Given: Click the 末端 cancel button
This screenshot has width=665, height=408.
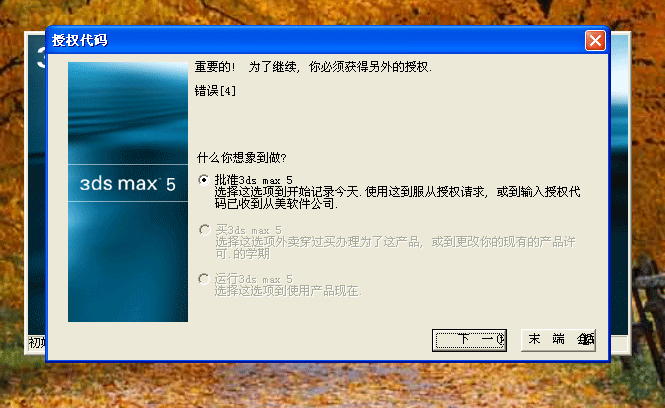Looking at the screenshot, I should pyautogui.click(x=558, y=340).
